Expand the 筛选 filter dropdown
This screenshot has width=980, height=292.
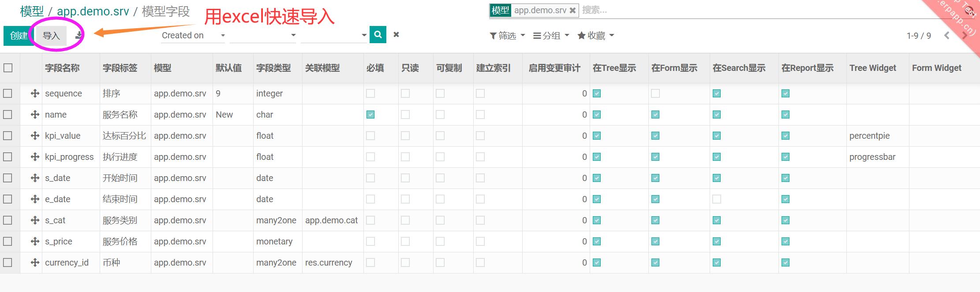(x=507, y=36)
